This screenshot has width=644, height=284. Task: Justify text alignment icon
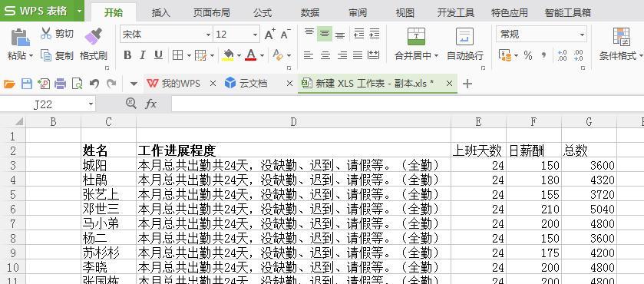(358, 55)
